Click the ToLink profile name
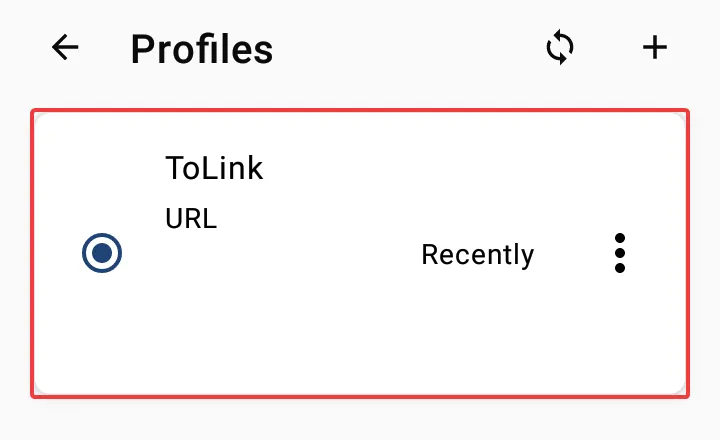Screen dimensions: 720x440 214,168
